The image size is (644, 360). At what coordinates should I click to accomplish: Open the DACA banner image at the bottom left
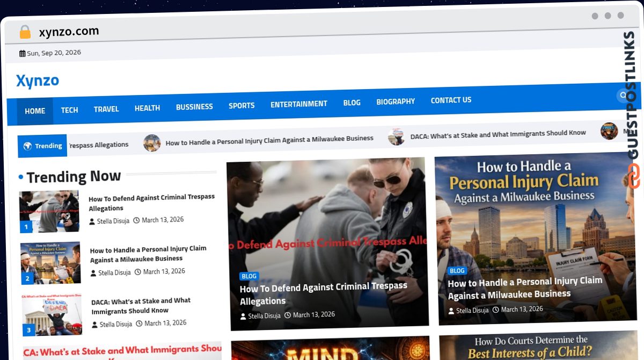pyautogui.click(x=122, y=350)
